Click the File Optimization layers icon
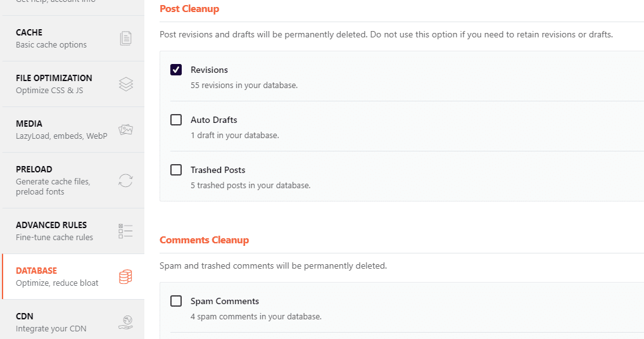This screenshot has height=339, width=644. tap(125, 84)
